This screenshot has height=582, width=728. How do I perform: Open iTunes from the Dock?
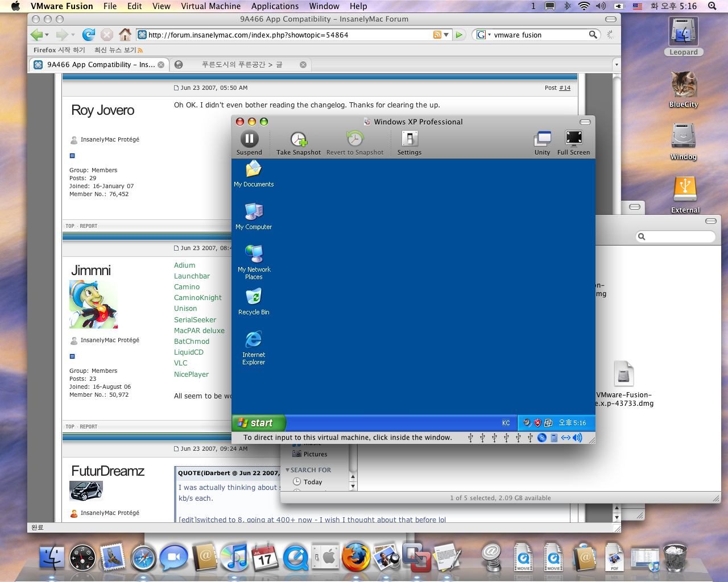click(234, 558)
